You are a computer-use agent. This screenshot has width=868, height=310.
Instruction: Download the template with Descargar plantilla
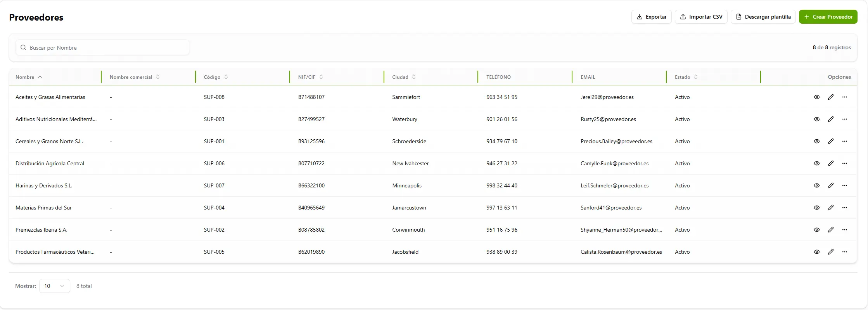763,17
